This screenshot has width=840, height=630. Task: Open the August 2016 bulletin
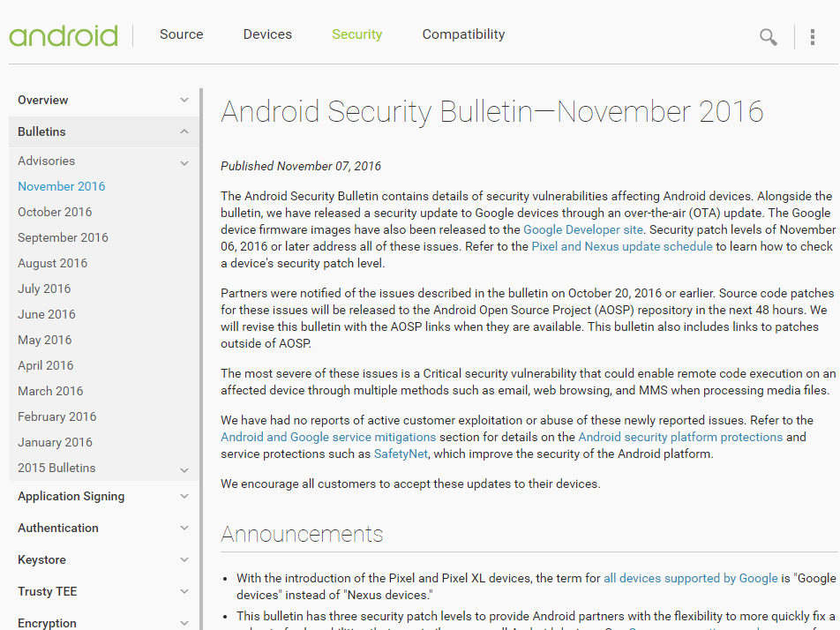52,263
